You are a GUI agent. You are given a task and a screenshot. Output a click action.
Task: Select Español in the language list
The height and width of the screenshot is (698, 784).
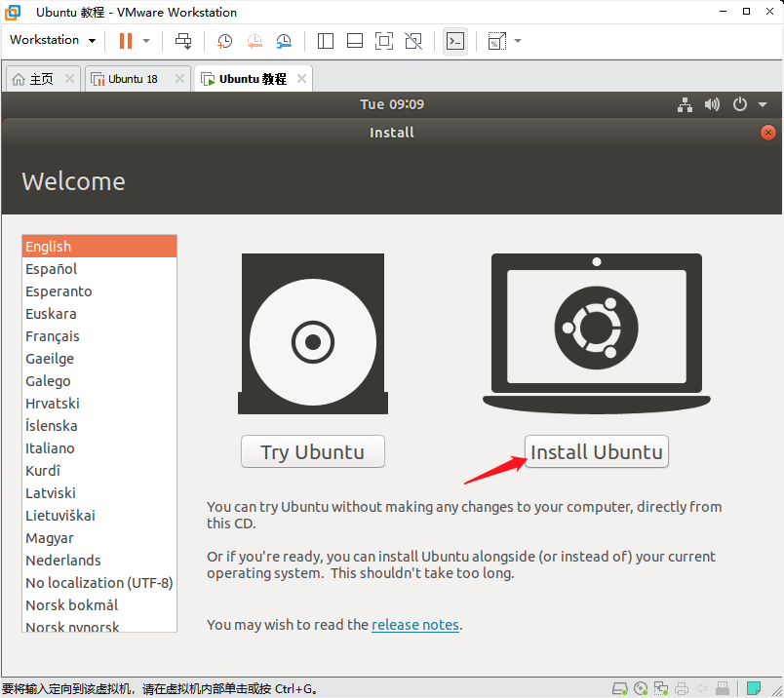tap(99, 269)
